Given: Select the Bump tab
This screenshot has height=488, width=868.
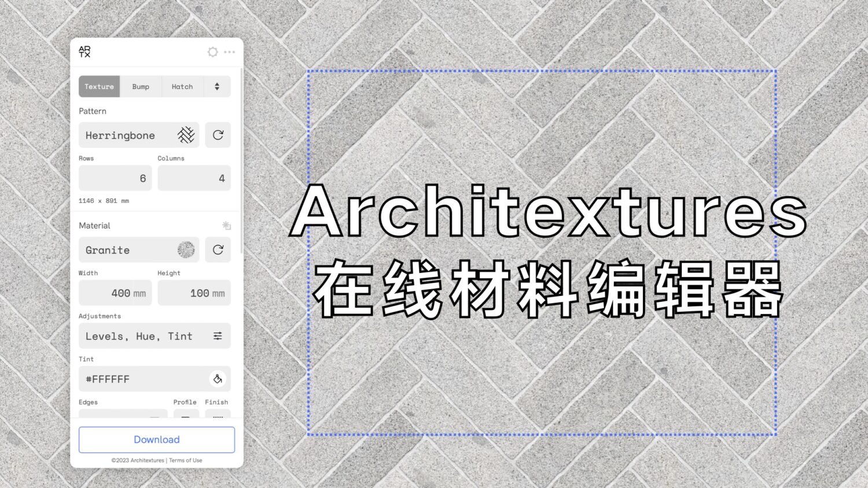Looking at the screenshot, I should tap(141, 87).
